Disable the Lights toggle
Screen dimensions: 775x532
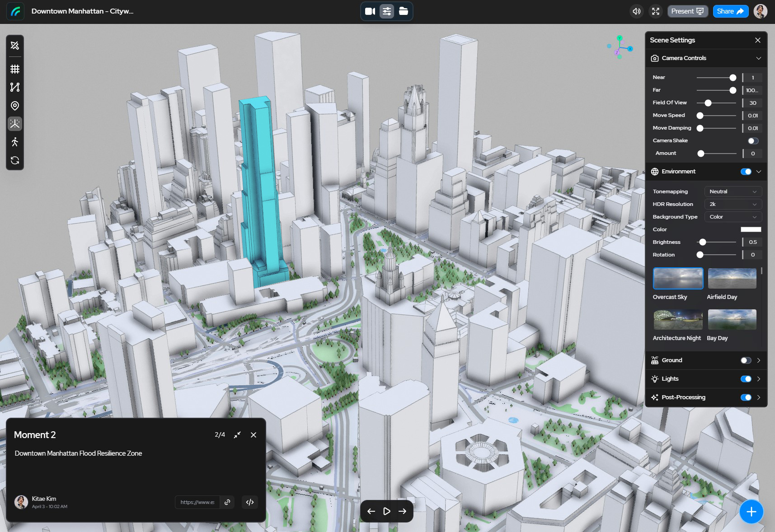(x=746, y=379)
